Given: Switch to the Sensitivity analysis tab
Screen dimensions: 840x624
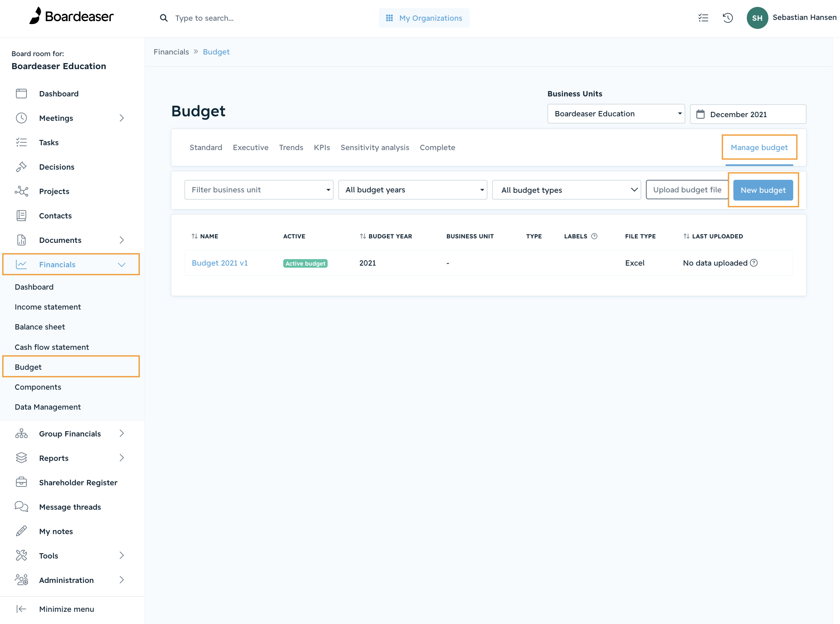Looking at the screenshot, I should tap(374, 147).
